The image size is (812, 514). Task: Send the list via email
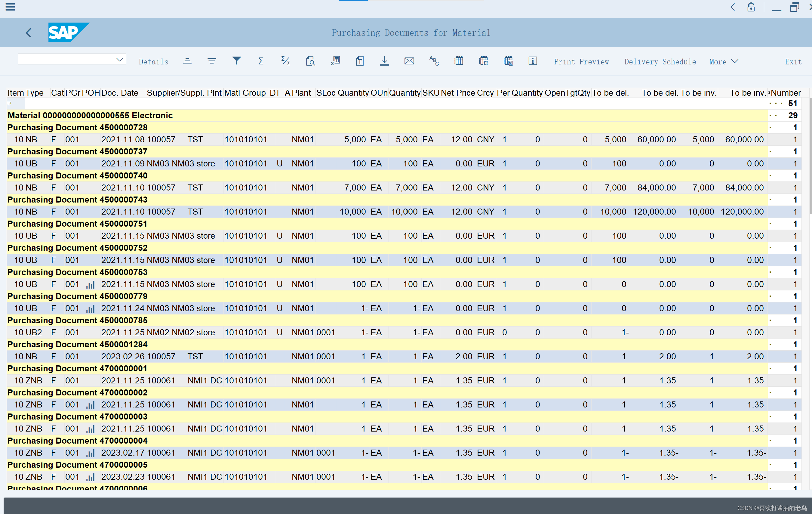tap(409, 61)
